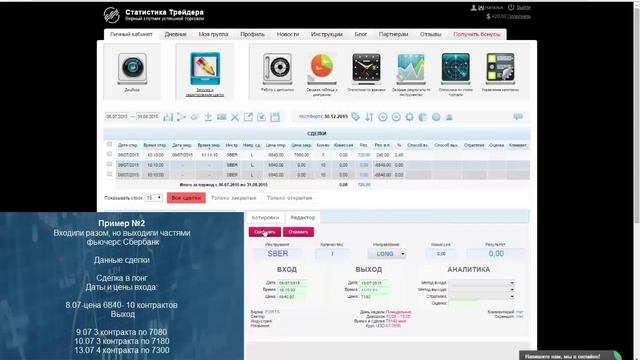Open the Блог menu tab

pos(360,34)
